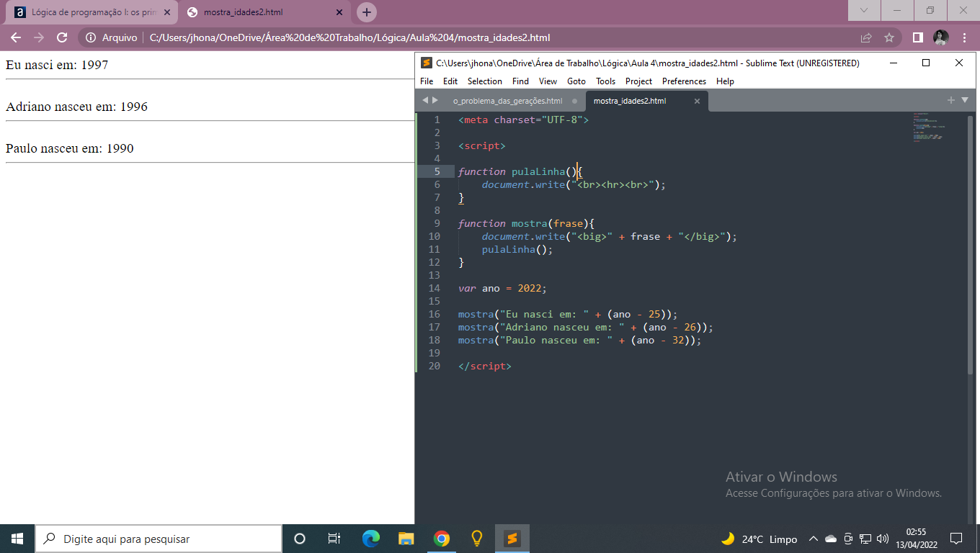Bookmark this page with star icon
The height and width of the screenshot is (553, 980).
click(889, 37)
